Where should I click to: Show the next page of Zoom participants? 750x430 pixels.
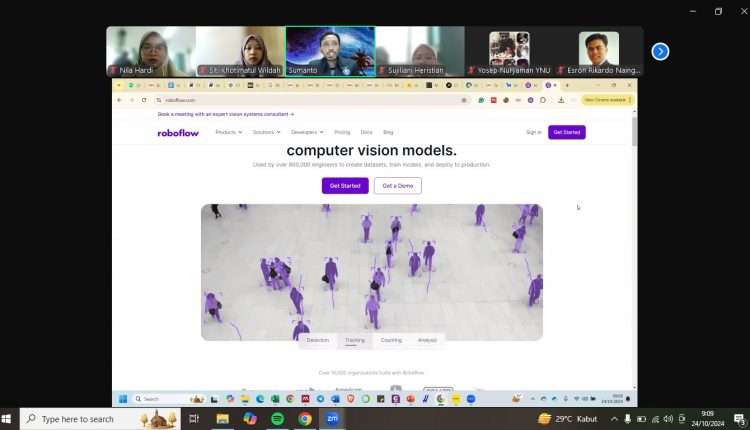coord(660,51)
